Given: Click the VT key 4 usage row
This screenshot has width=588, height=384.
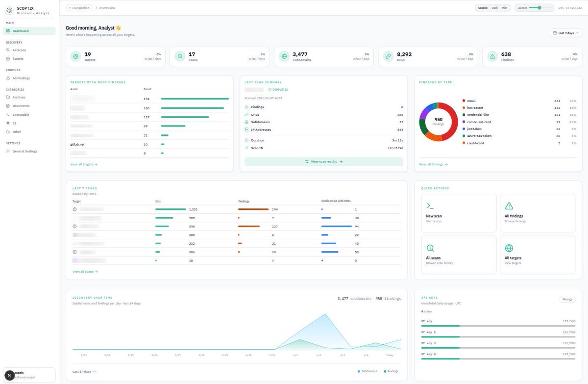Looking at the screenshot, I should coord(498,355).
